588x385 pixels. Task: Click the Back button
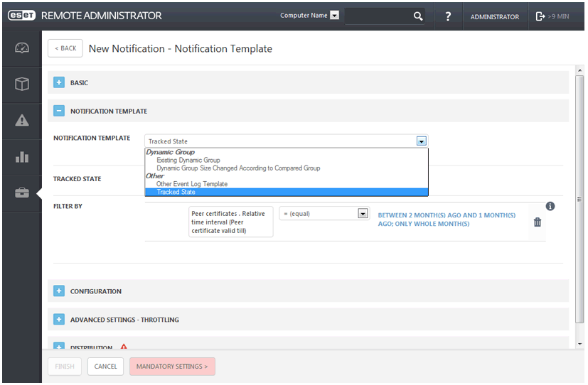65,48
